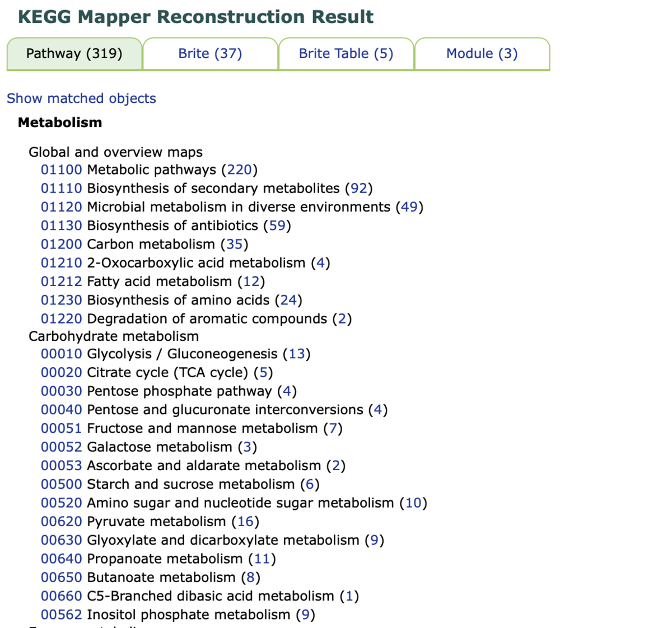Click count 10 for Amino sugar and nucleotide sugar
Screen dimensions: 672x628
(413, 503)
